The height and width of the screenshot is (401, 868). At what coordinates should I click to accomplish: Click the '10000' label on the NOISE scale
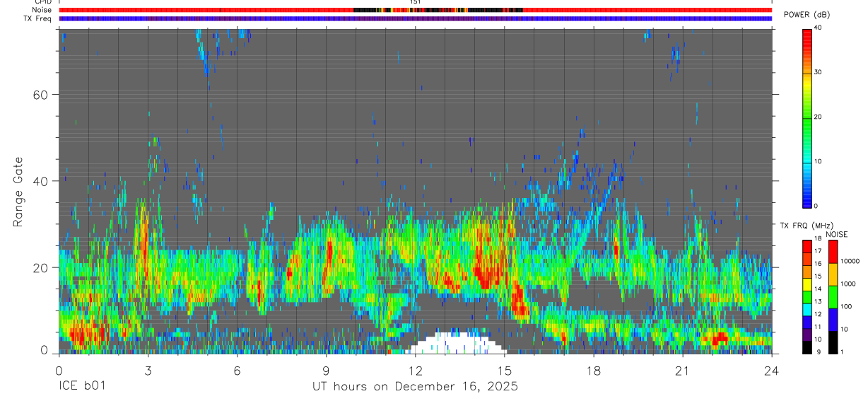pyautogui.click(x=850, y=261)
